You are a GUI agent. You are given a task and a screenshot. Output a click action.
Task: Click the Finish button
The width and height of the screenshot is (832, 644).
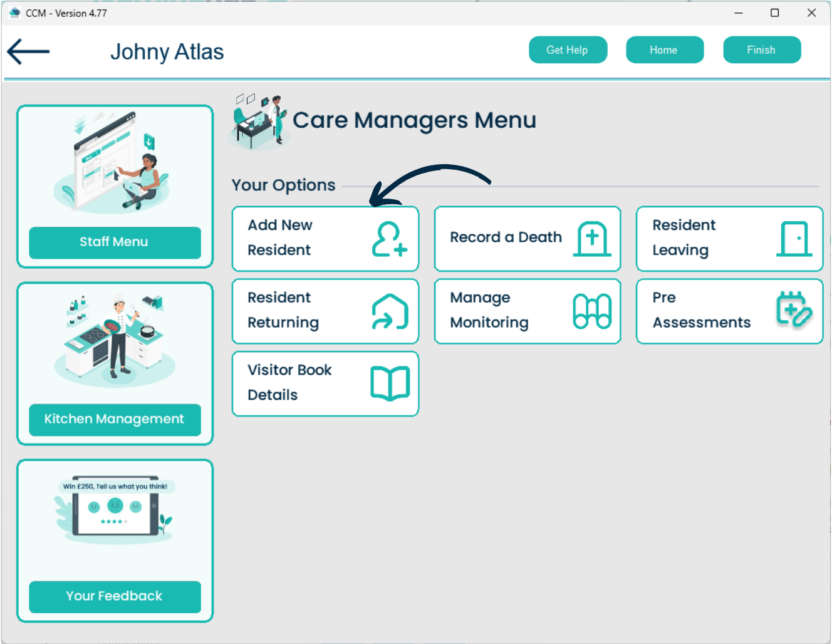761,50
